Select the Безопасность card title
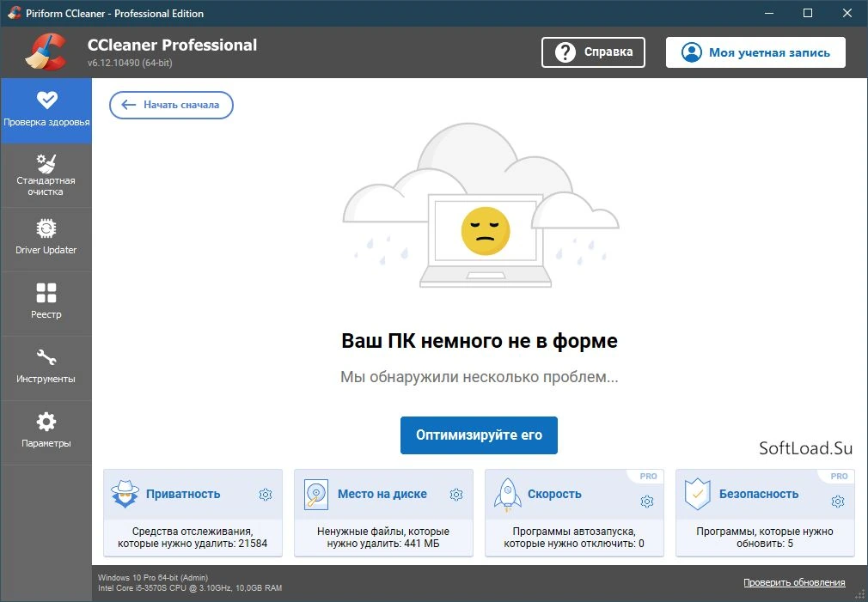Screen dimensions: 868x602 click(x=758, y=494)
